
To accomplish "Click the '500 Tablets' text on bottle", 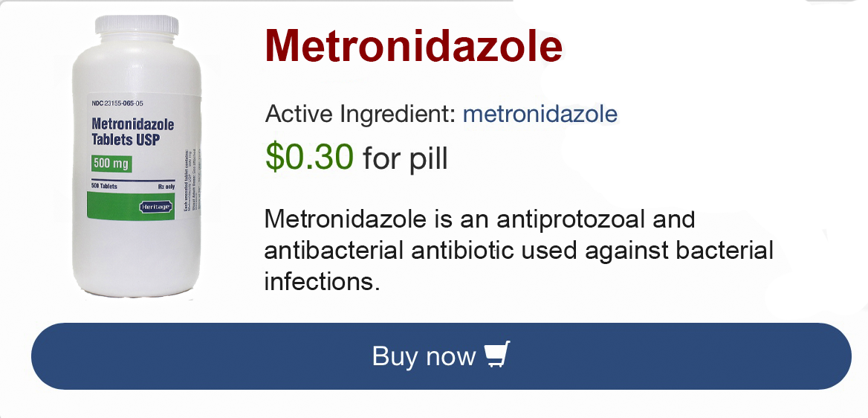I will coord(104,187).
